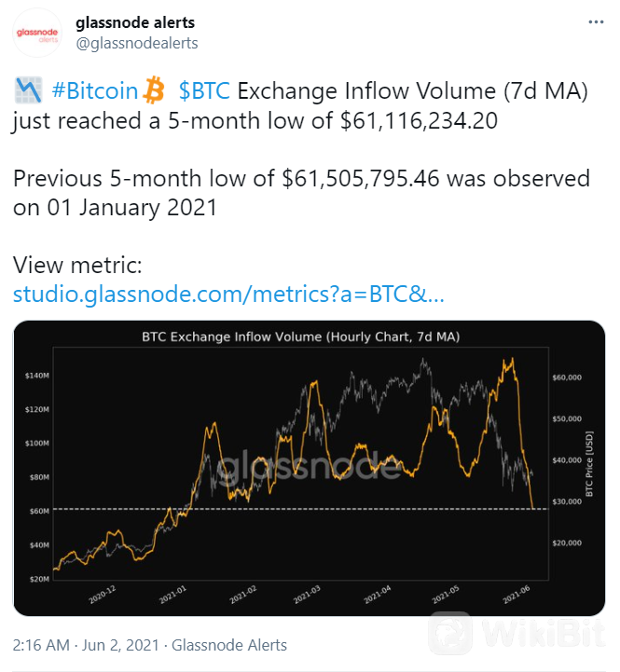The image size is (620, 672).
Task: Click the downward chart emoji icon
Action: pos(28,90)
